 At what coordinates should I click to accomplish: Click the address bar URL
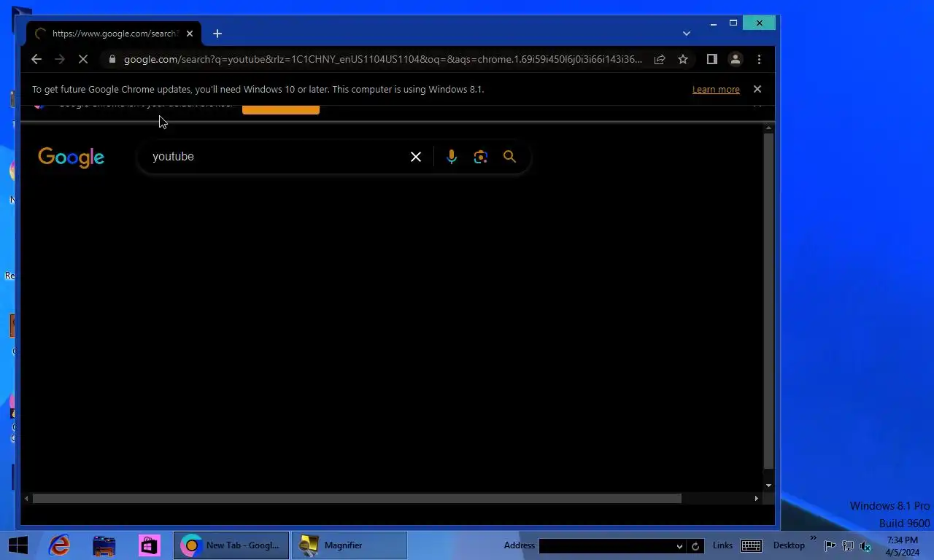[x=383, y=59]
